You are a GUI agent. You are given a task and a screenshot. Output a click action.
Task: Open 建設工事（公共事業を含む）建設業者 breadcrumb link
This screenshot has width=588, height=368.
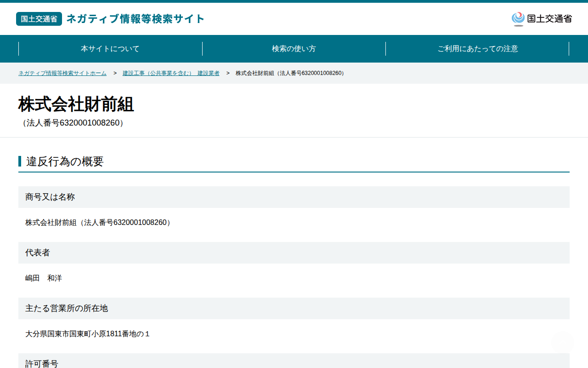[x=171, y=73]
